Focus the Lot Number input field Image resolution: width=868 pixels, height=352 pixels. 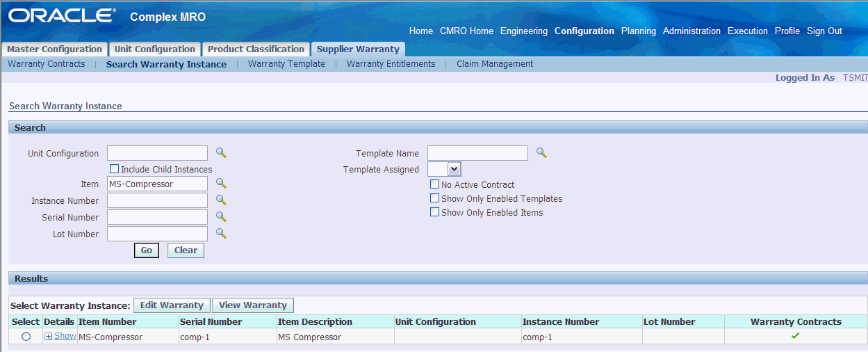(x=157, y=234)
